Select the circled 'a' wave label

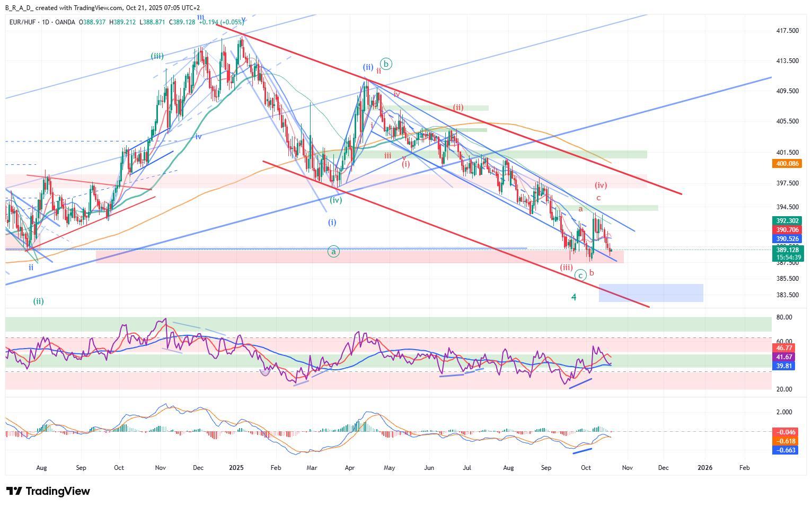coord(333,252)
